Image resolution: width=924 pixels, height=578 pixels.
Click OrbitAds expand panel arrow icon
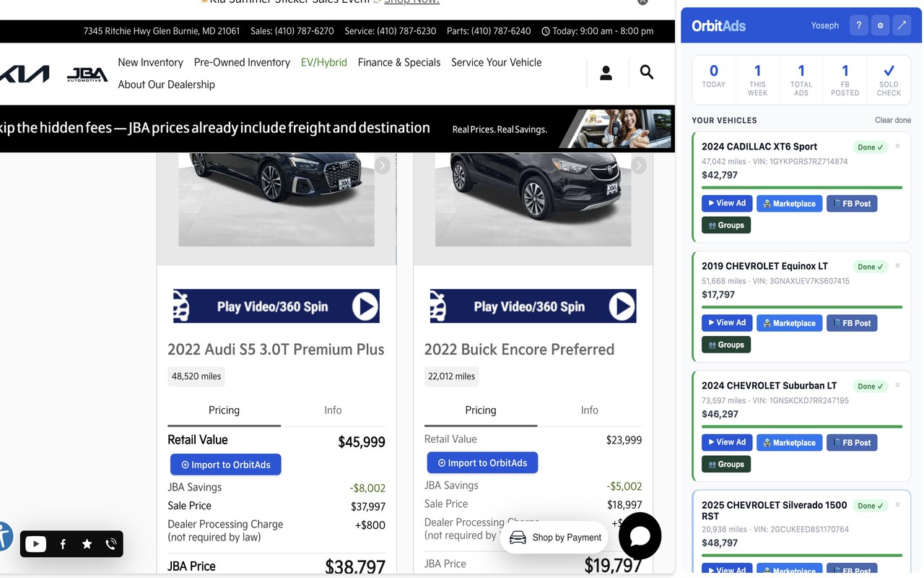coord(902,25)
